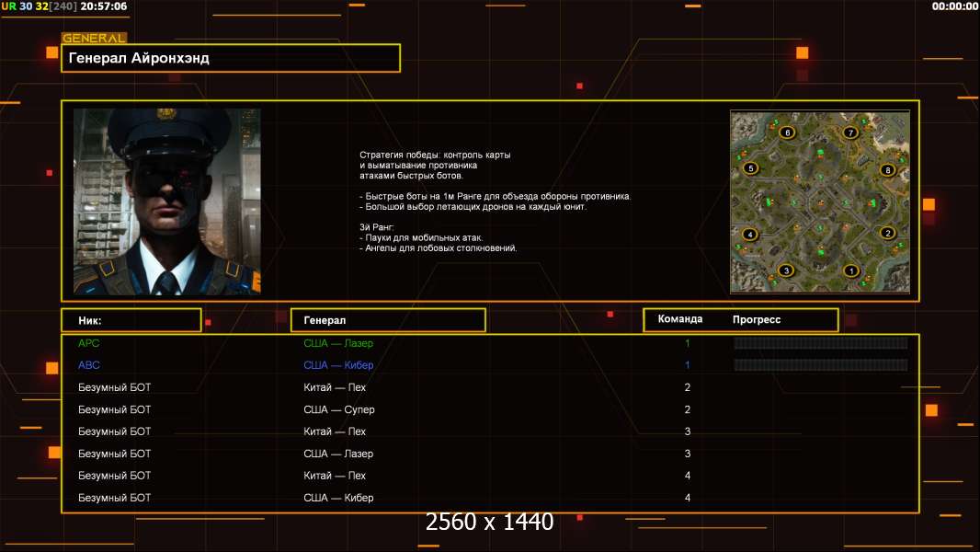Click the APC player progress bar
The image size is (980, 552).
820,343
